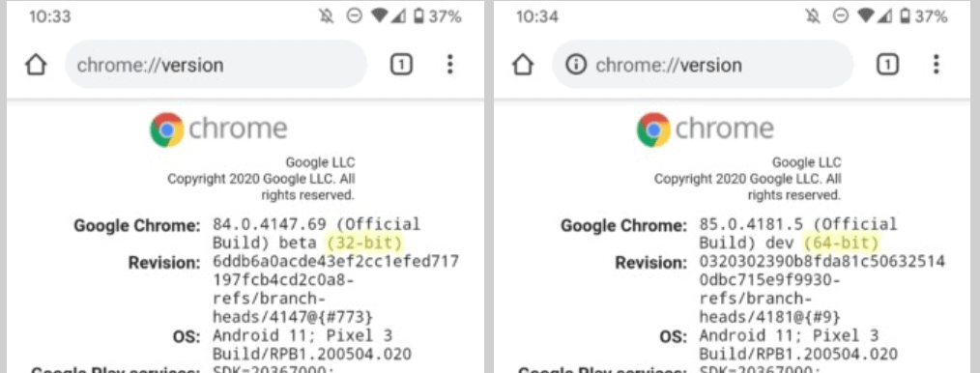Click left chrome://version address bar
The image size is (980, 373).
216,65
